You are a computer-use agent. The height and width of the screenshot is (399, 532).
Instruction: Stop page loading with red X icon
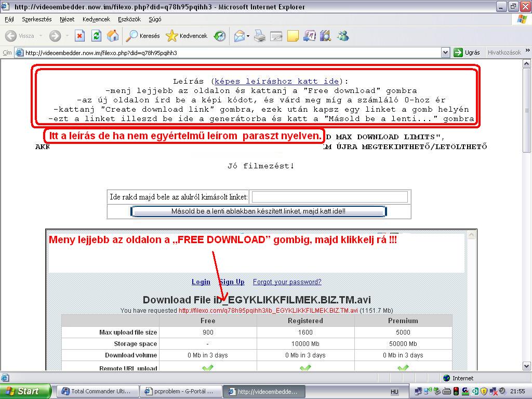point(79,36)
